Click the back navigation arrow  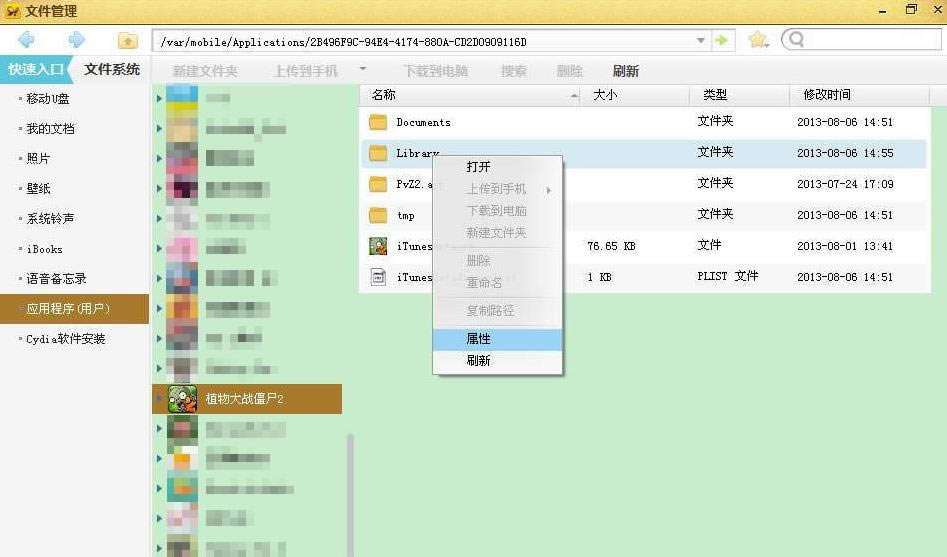pos(27,40)
